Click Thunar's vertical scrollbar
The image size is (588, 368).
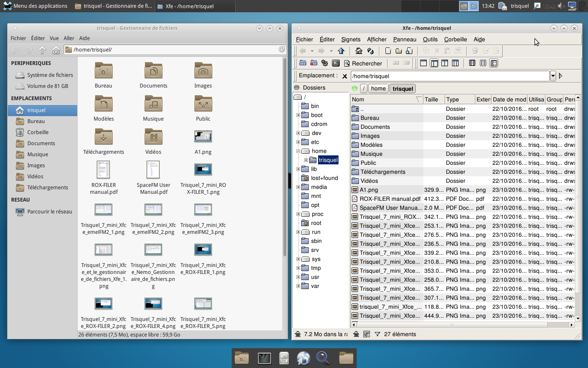pos(285,157)
